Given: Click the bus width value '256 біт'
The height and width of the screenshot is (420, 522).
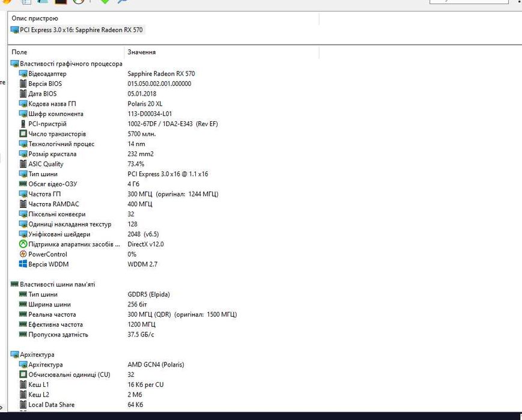Looking at the screenshot, I should pos(137,304).
